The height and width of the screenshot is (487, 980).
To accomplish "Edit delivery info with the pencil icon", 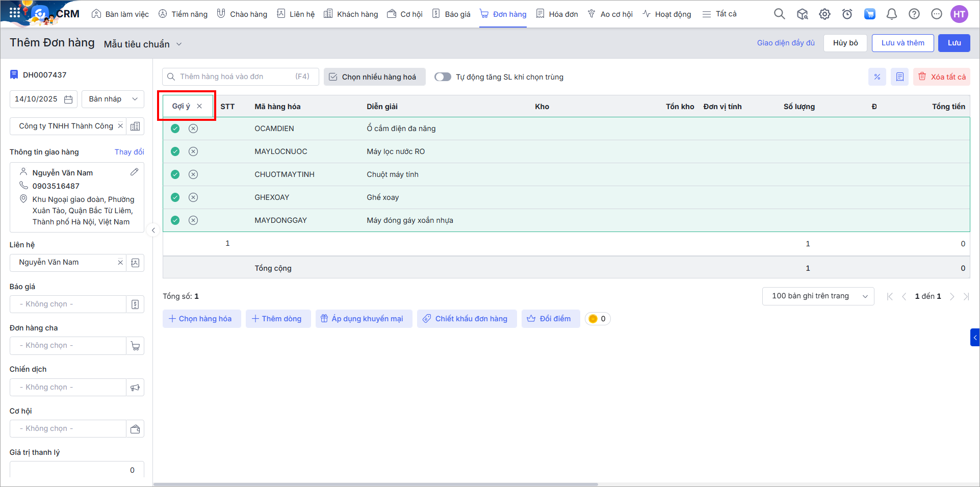I will (134, 172).
